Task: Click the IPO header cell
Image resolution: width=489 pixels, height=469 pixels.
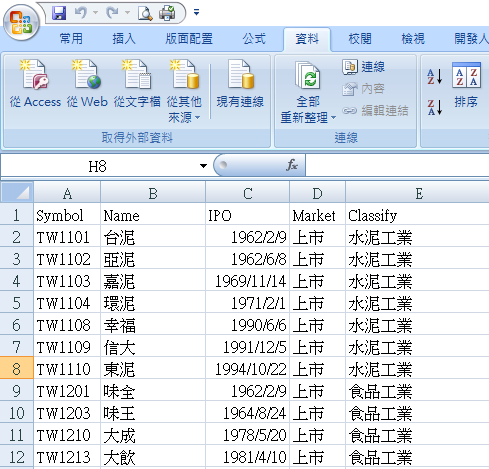Action: click(248, 215)
